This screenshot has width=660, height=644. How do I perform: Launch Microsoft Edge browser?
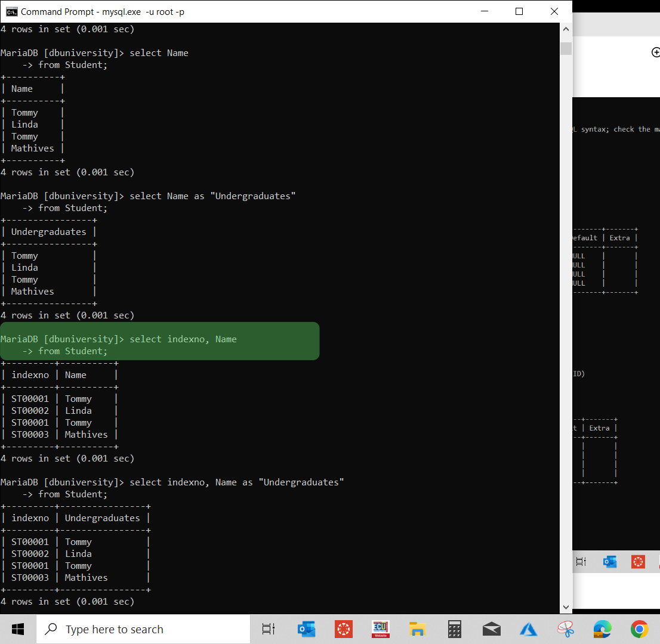tap(602, 628)
